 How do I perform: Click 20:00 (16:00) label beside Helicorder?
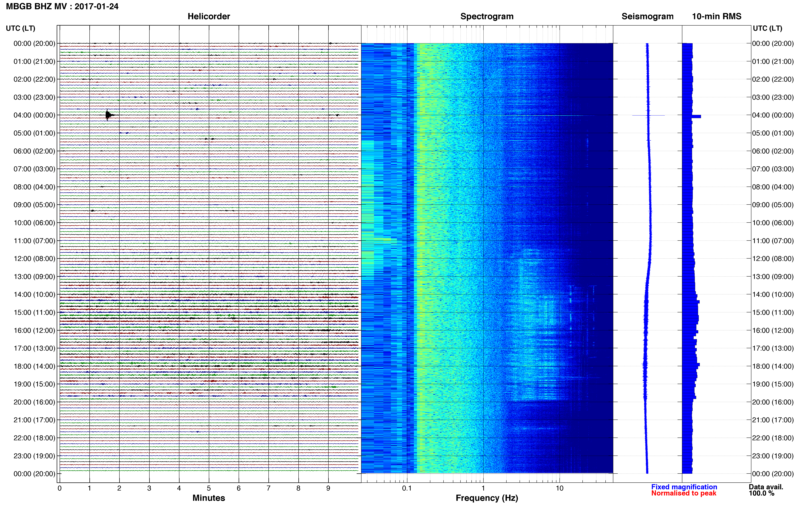click(34, 402)
